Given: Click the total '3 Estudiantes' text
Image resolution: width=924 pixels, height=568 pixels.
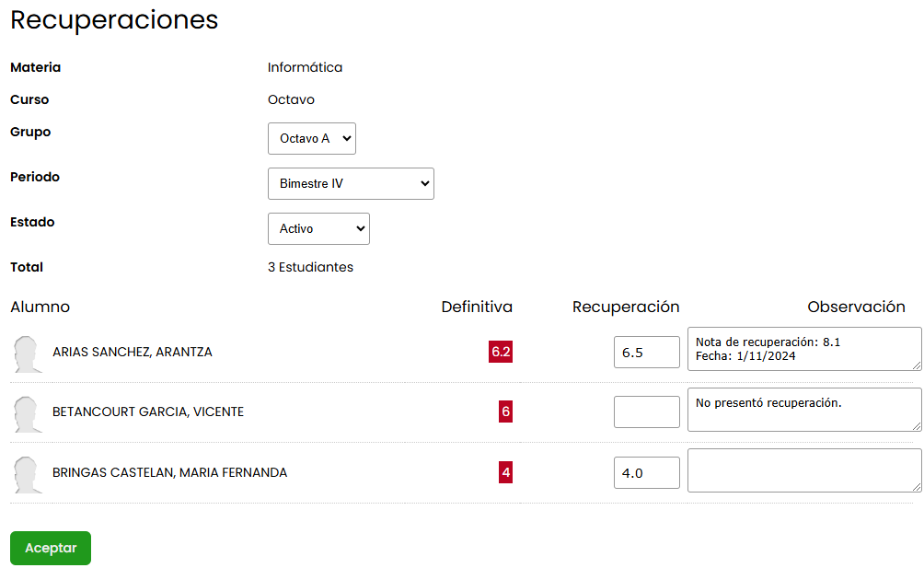Looking at the screenshot, I should click(x=310, y=267).
